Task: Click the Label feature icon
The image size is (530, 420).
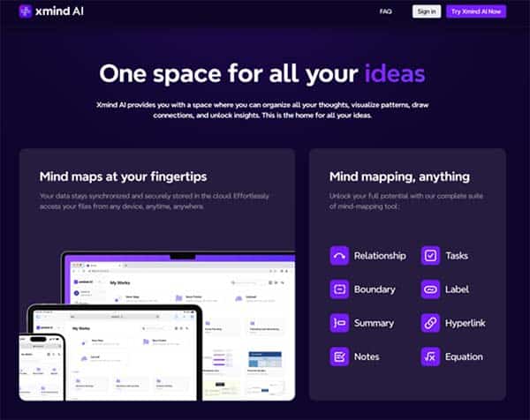Action: point(430,289)
